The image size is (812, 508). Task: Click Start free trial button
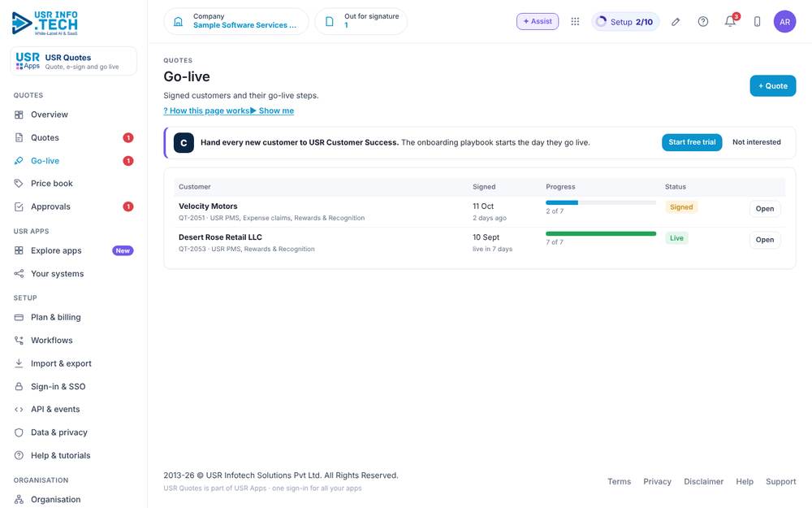pyautogui.click(x=692, y=142)
